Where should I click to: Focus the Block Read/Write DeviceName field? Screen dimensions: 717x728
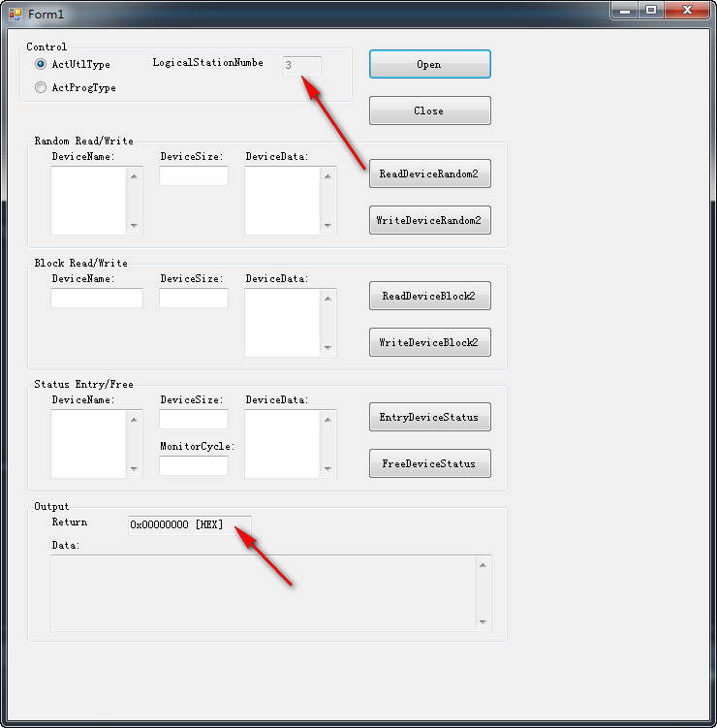point(97,298)
